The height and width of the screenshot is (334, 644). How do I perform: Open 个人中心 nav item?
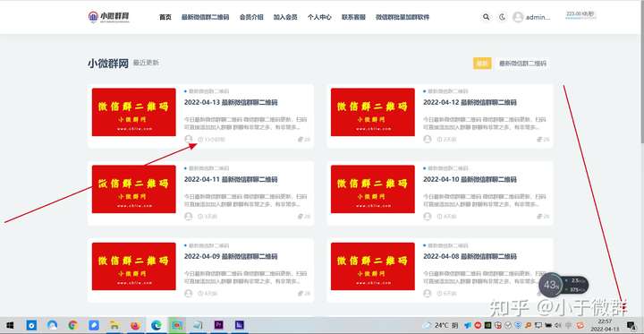pyautogui.click(x=319, y=17)
